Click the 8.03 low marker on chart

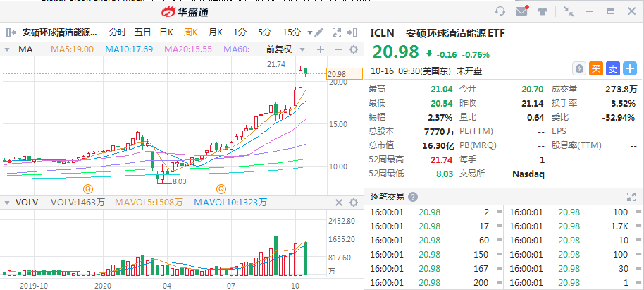point(180,181)
